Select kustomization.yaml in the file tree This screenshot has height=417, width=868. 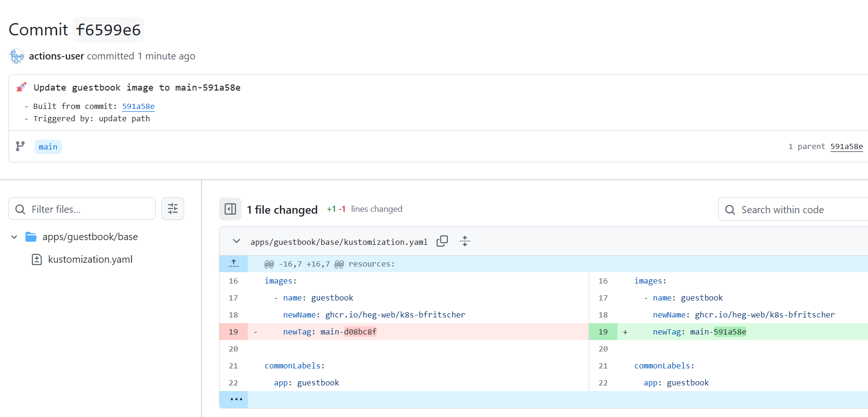click(x=90, y=259)
